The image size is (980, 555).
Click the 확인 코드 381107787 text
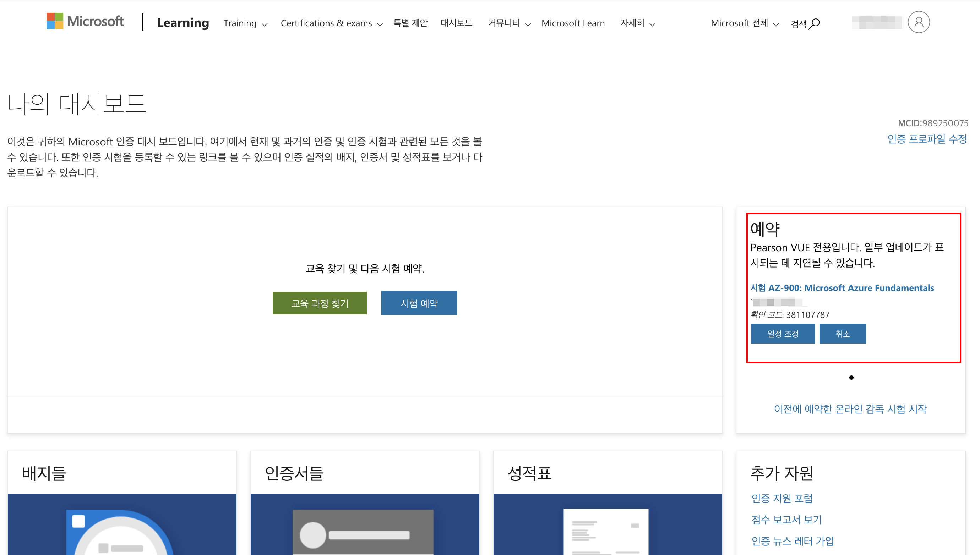[789, 314]
